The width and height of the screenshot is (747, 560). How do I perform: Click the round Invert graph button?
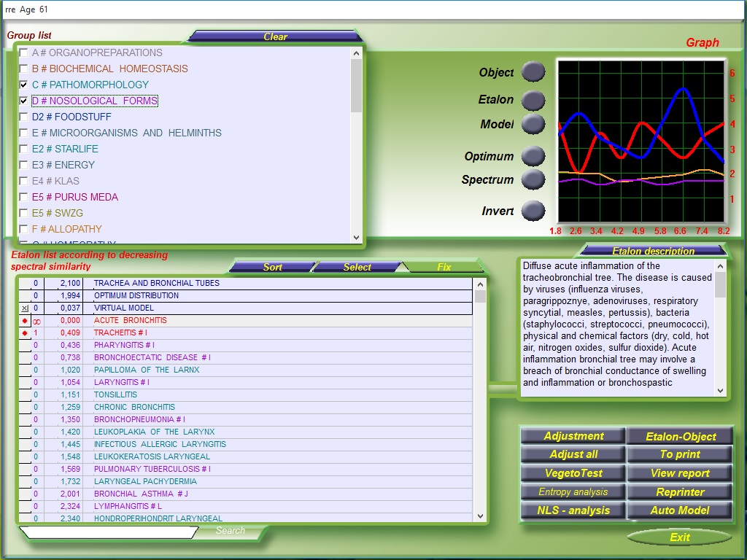coord(533,211)
